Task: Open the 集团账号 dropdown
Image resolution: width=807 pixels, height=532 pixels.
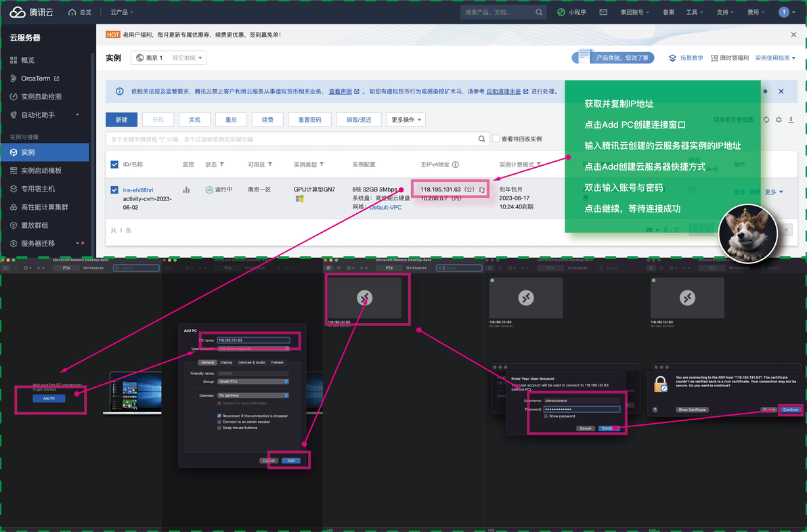Action: [634, 12]
